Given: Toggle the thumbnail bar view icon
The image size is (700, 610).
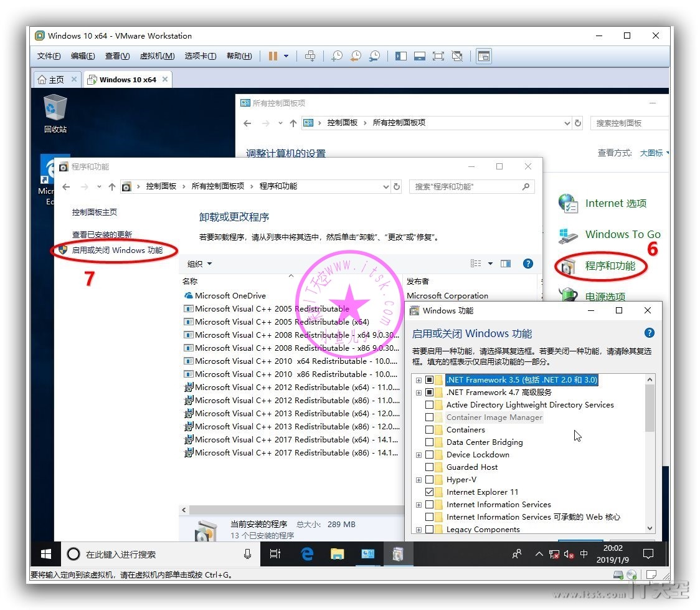Looking at the screenshot, I should point(420,56).
